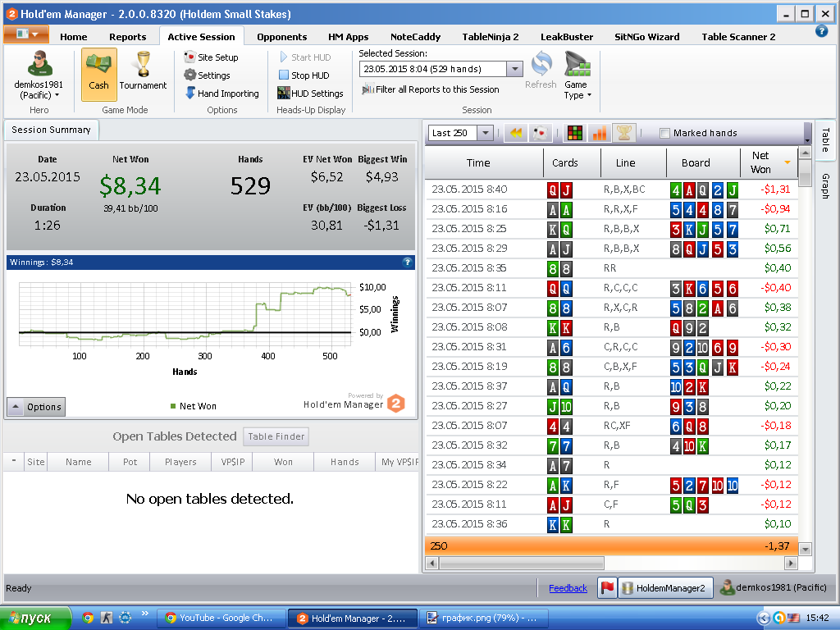Click Stop HUD
Viewport: 840px width, 630px height.
point(304,75)
